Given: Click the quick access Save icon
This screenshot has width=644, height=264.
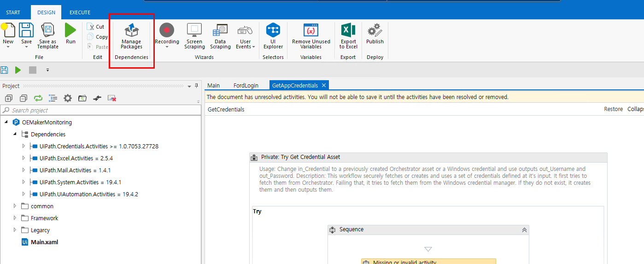Looking at the screenshot, I should coord(4,70).
